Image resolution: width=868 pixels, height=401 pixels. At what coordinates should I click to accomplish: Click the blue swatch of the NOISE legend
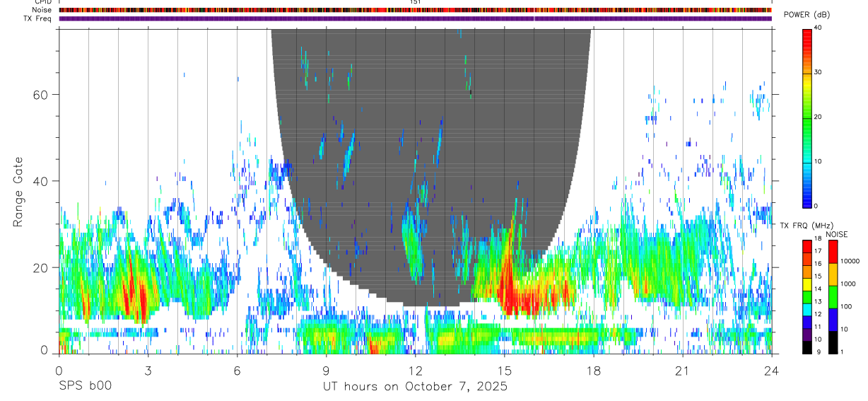click(832, 320)
